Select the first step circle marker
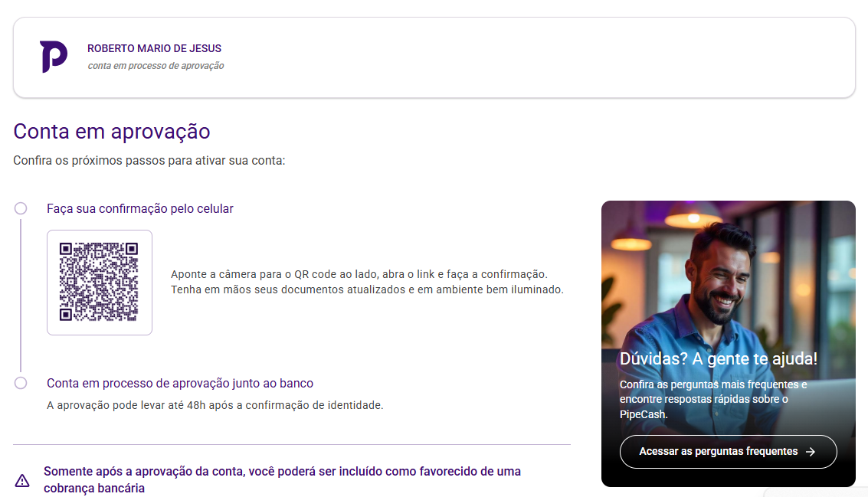Screen dimensions: 868x497 pos(21,208)
